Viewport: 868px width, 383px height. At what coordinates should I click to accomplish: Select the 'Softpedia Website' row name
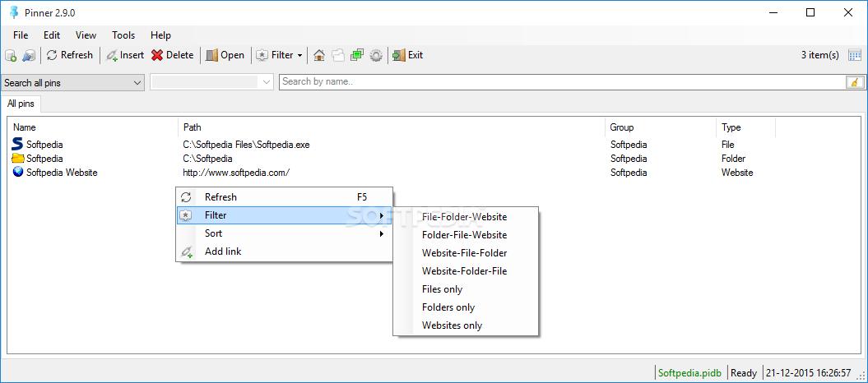pyautogui.click(x=62, y=173)
